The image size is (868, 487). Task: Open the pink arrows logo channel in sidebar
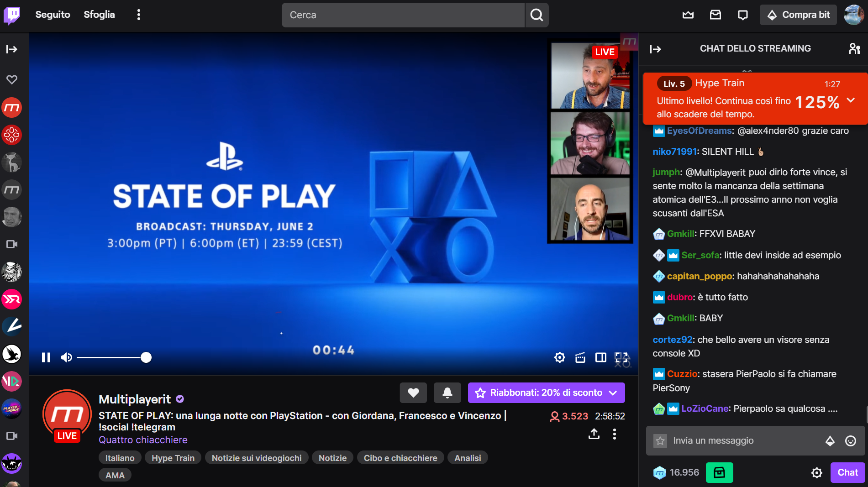[x=12, y=299]
